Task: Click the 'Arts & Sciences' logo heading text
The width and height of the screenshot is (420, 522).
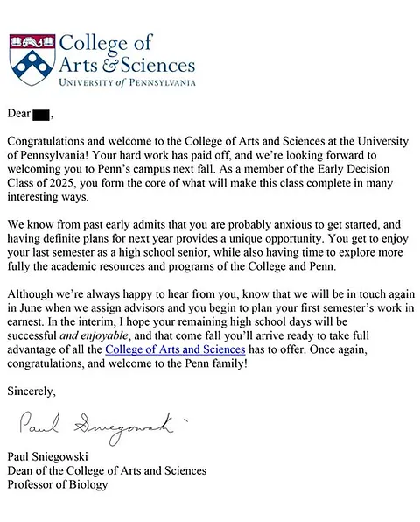Action: [127, 65]
